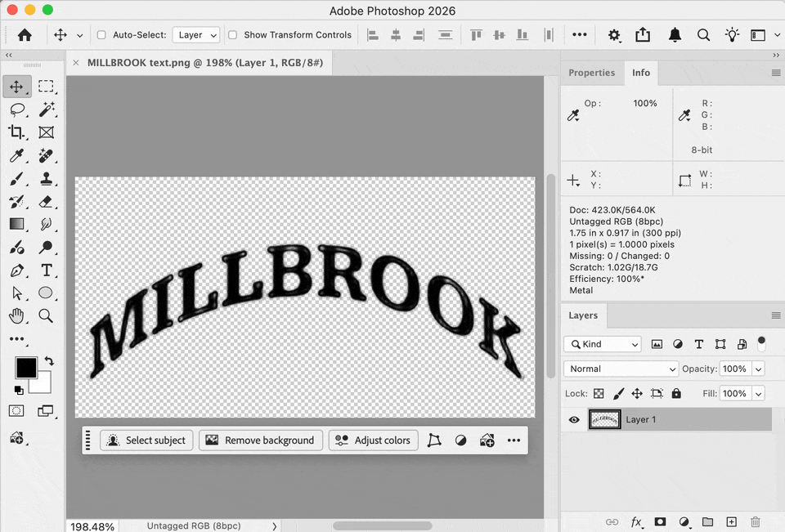Pick the Eyedropper tool in toolbar
785x532 pixels.
(17, 155)
